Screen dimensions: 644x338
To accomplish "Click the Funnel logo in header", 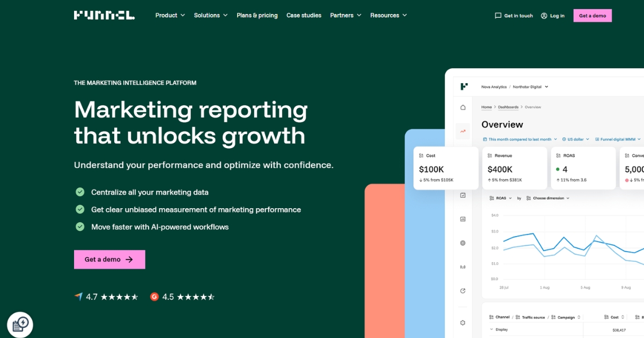I will [x=104, y=15].
